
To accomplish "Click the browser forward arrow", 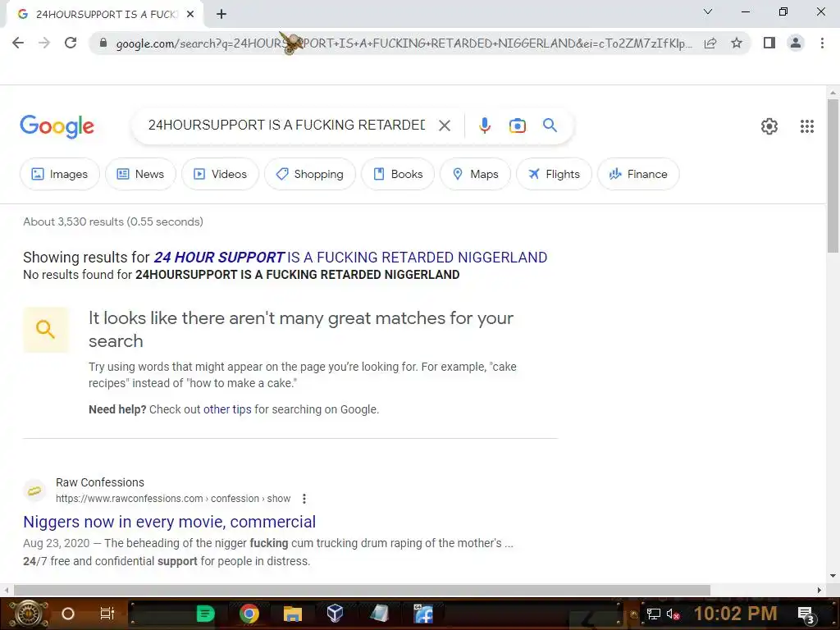I will coord(44,43).
